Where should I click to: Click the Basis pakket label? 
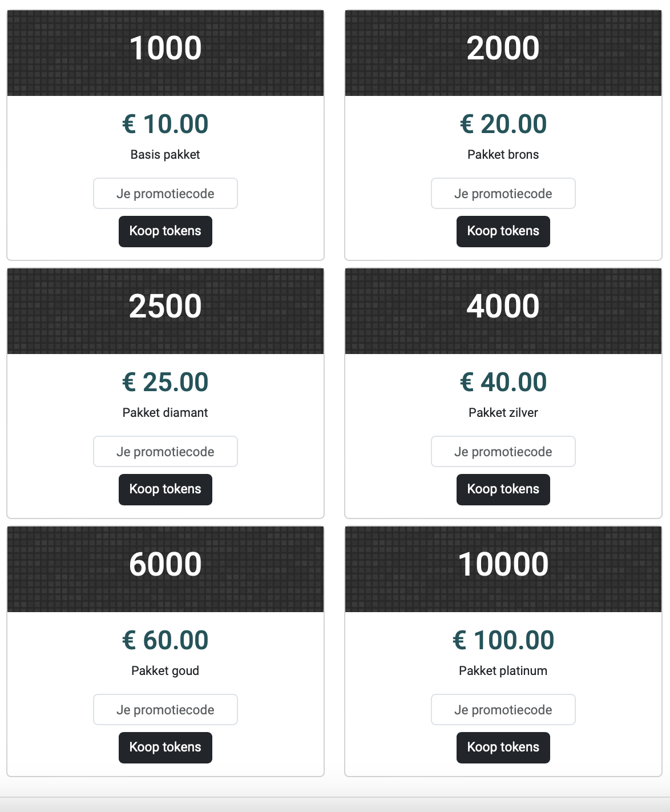(165, 155)
